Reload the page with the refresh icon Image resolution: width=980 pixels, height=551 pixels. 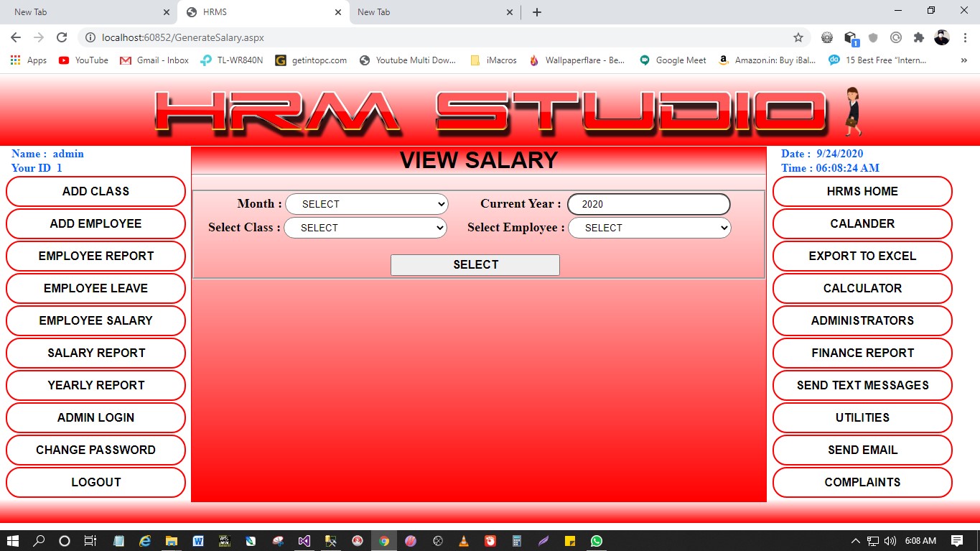click(x=62, y=37)
